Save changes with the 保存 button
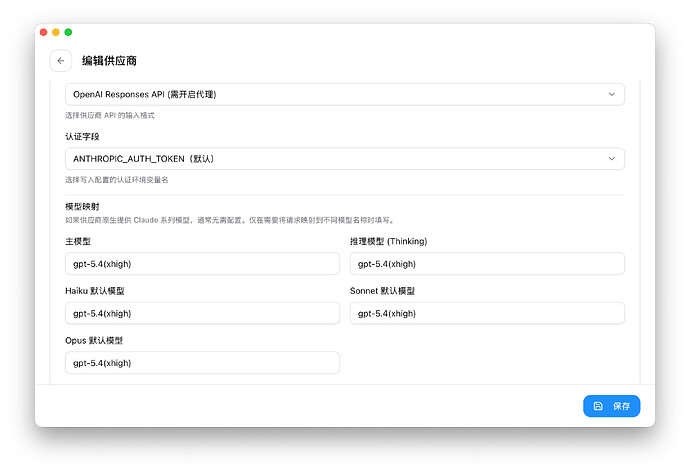This screenshot has height=473, width=690. coord(611,406)
